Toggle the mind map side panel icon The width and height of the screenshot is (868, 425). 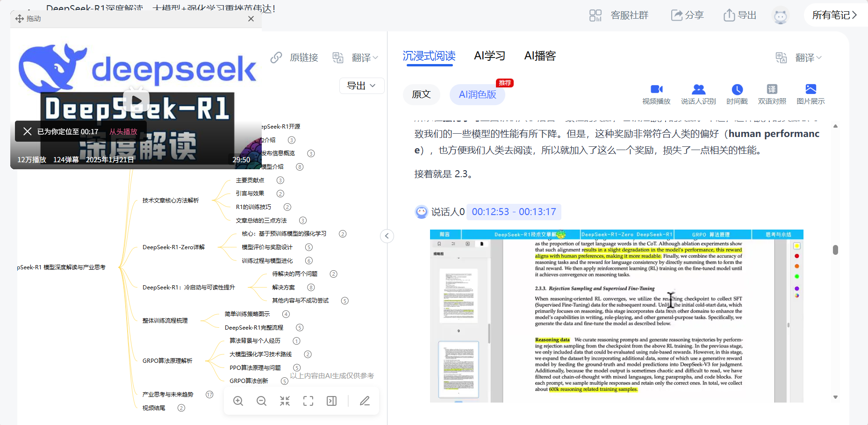pos(332,401)
